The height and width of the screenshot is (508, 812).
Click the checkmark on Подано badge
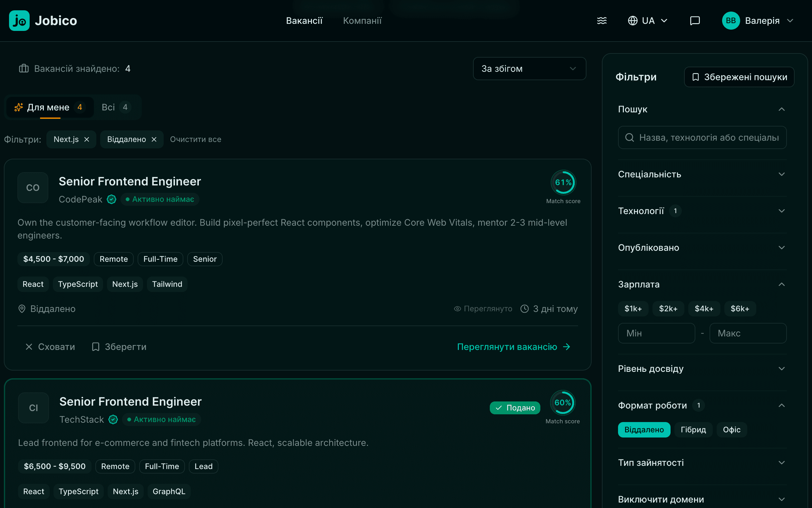point(498,408)
